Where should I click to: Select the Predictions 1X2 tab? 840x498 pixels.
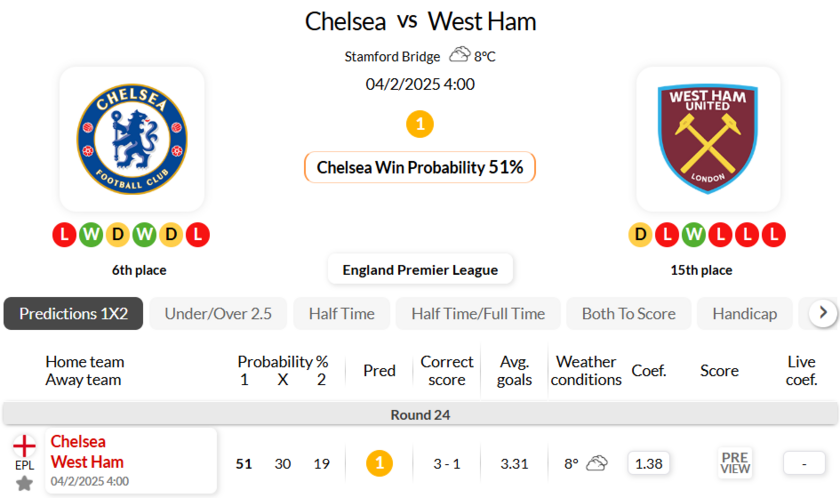click(x=73, y=313)
